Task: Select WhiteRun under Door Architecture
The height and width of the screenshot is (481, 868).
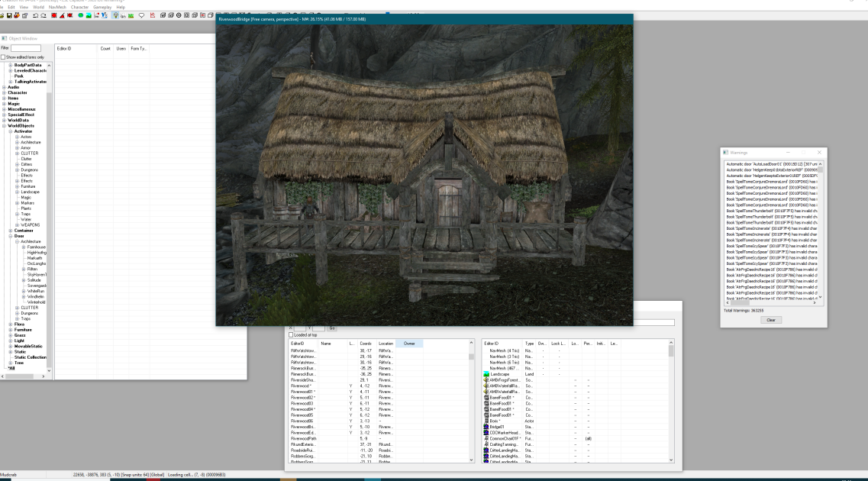Action: (35, 291)
